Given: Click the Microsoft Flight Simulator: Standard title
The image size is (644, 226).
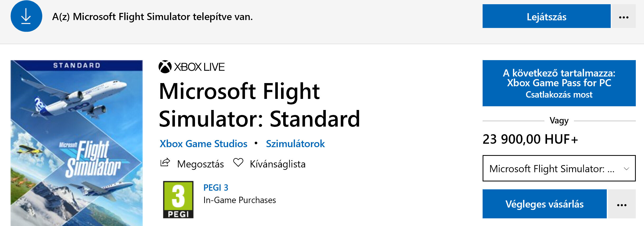Looking at the screenshot, I should tap(259, 105).
